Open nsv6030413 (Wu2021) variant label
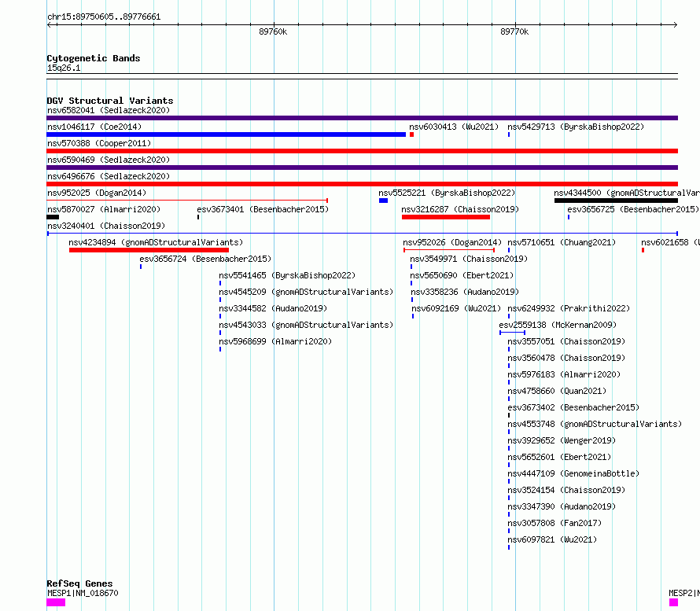This screenshot has width=700, height=611. point(454,127)
